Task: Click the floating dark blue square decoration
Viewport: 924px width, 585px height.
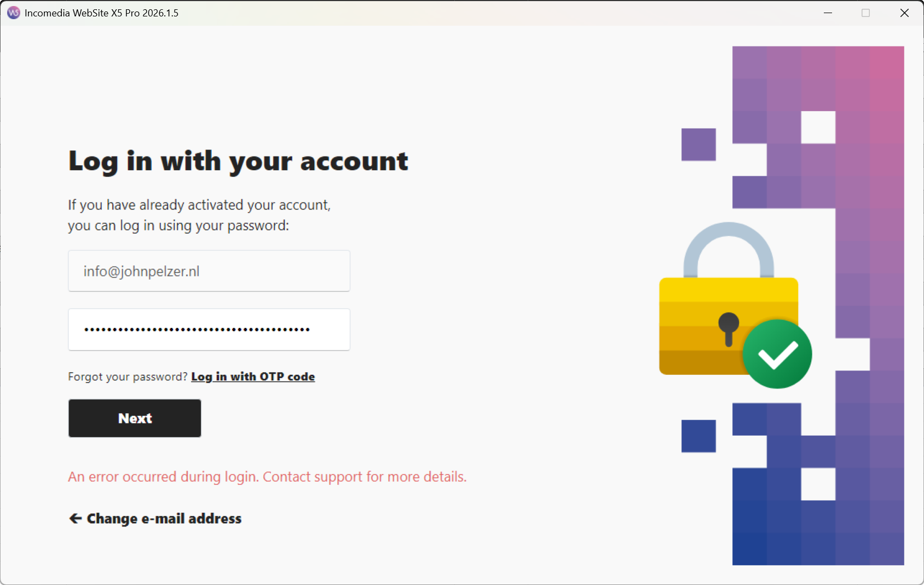Action: pos(698,436)
